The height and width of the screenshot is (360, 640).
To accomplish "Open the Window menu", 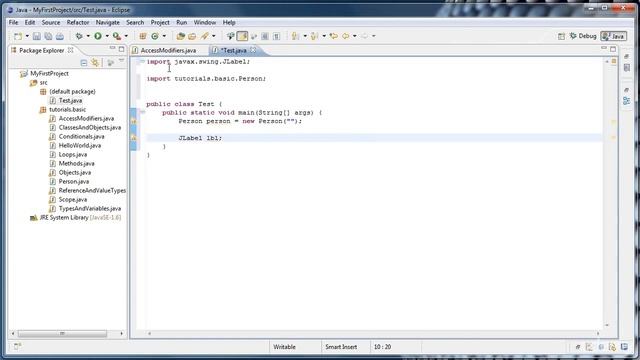I will click(x=204, y=22).
